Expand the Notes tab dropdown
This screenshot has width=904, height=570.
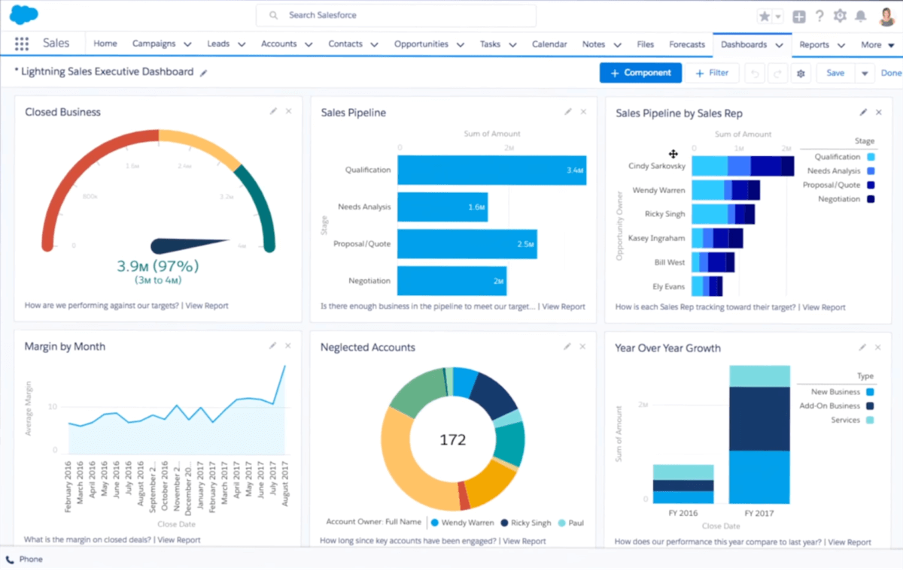617,44
